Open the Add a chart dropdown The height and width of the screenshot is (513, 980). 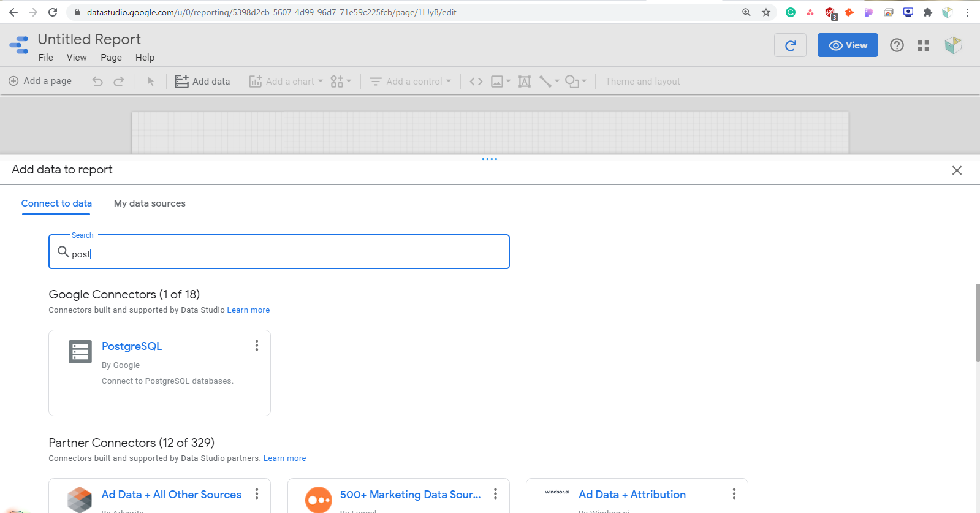pos(286,82)
